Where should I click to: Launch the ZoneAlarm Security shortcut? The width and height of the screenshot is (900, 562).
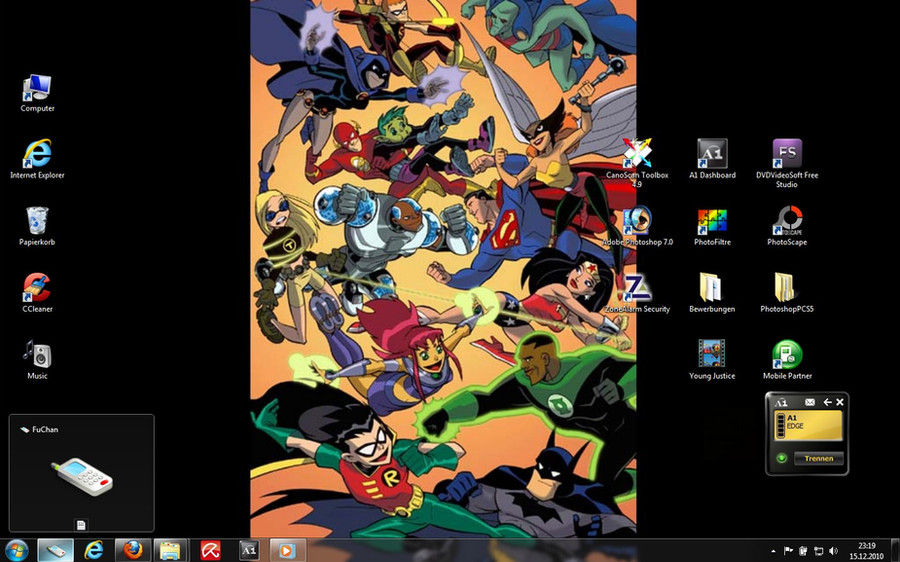[637, 293]
